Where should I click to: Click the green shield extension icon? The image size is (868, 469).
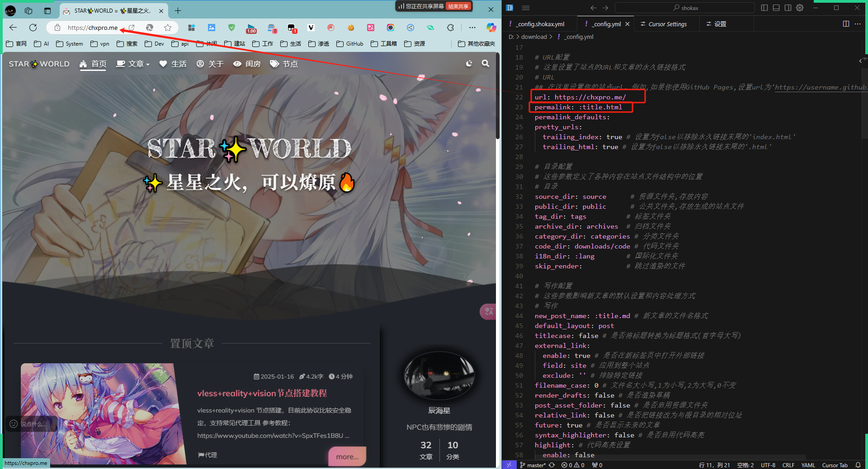[231, 28]
